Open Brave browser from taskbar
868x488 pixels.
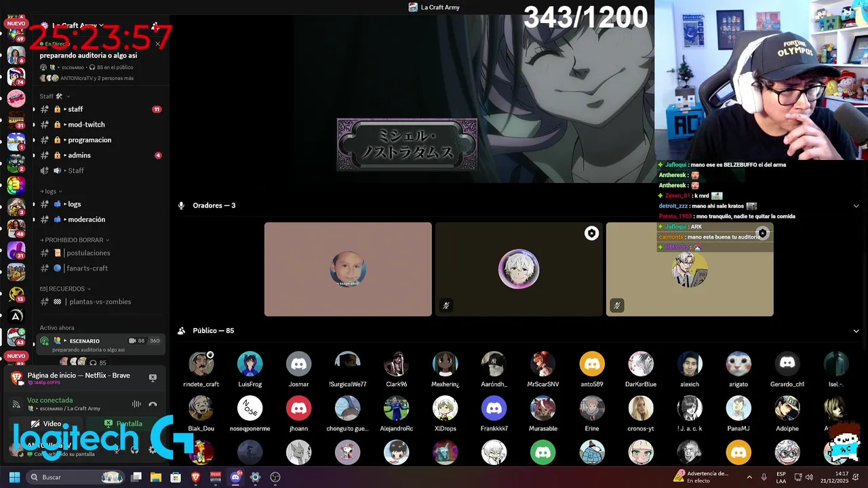click(x=195, y=477)
